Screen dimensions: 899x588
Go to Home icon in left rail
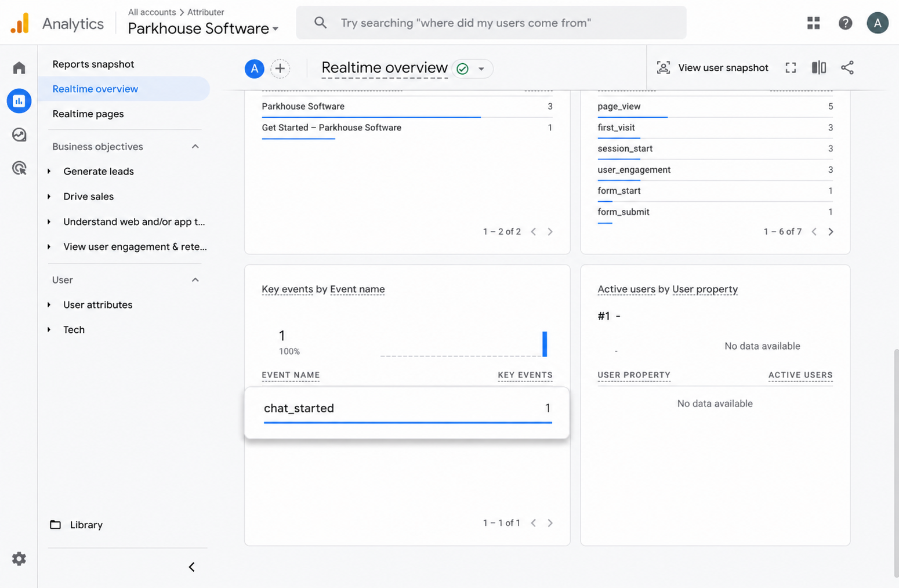[x=19, y=68]
